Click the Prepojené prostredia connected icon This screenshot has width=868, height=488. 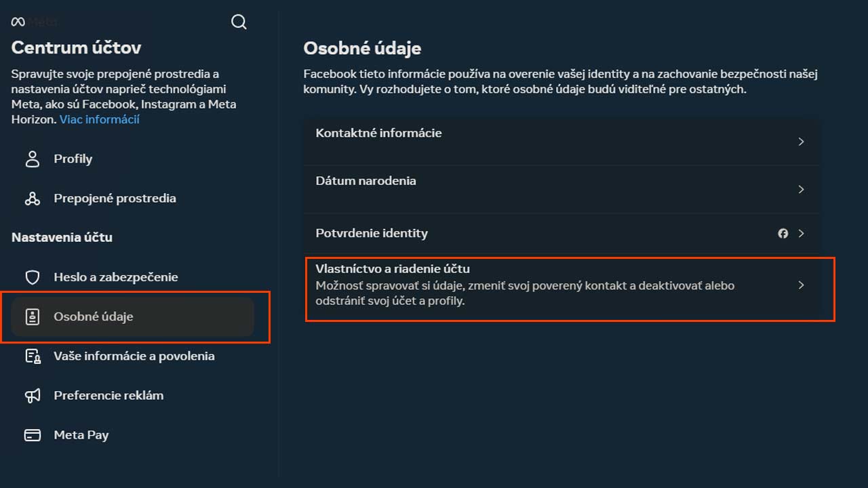click(33, 198)
